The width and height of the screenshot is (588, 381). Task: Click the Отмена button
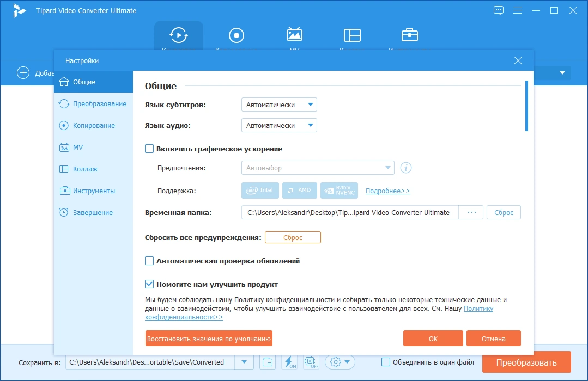click(x=494, y=339)
